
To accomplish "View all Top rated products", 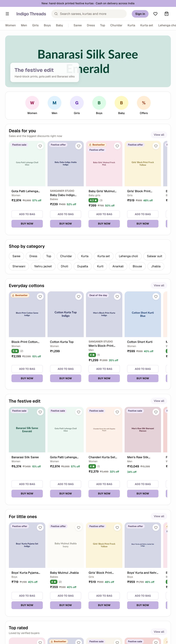I will (159, 632).
